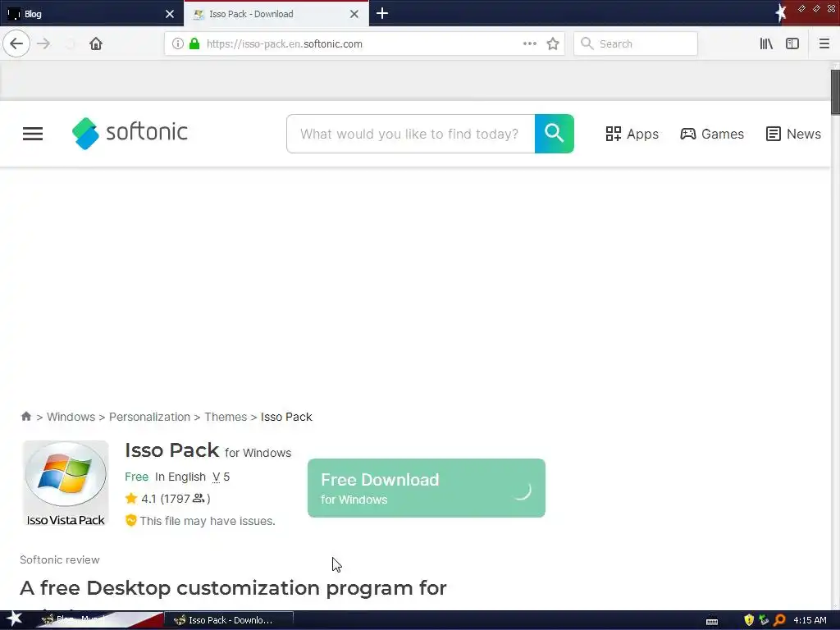Open the Personalization breadcrumb link

point(149,417)
